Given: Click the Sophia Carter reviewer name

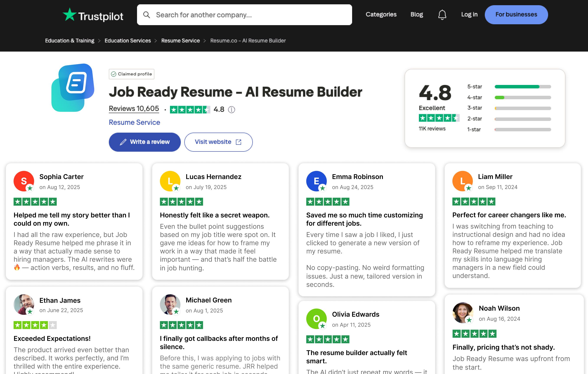Looking at the screenshot, I should click(61, 177).
